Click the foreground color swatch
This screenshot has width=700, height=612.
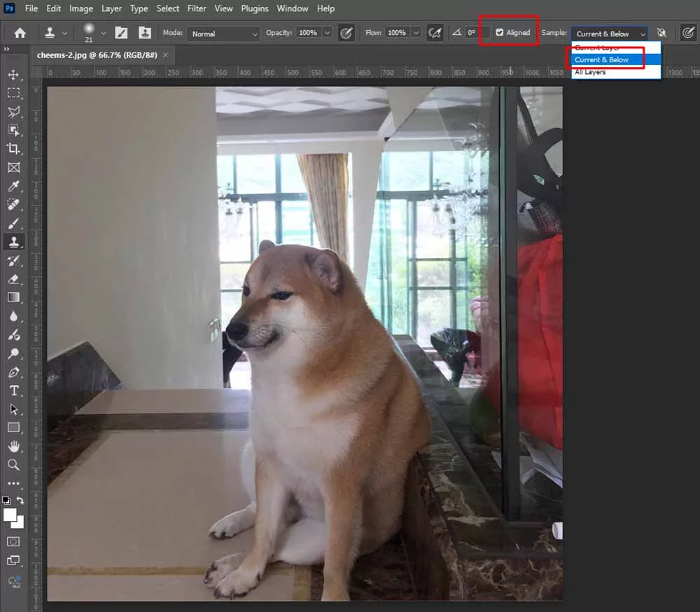pyautogui.click(x=10, y=515)
